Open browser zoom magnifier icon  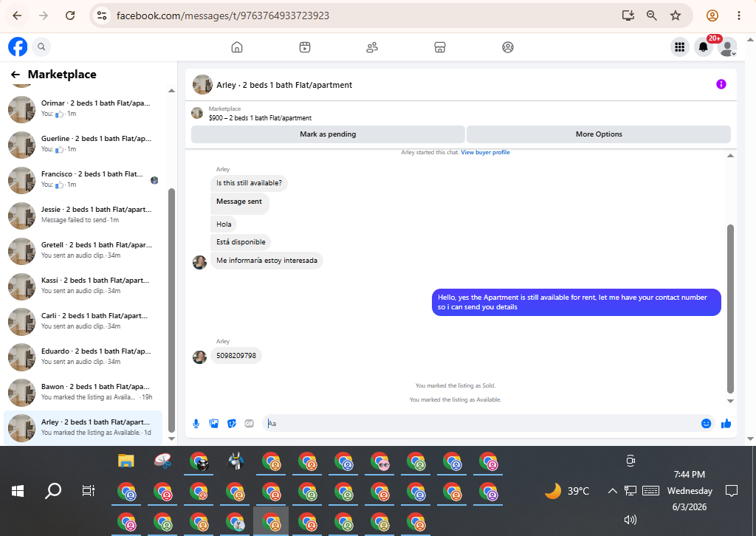pyautogui.click(x=652, y=16)
